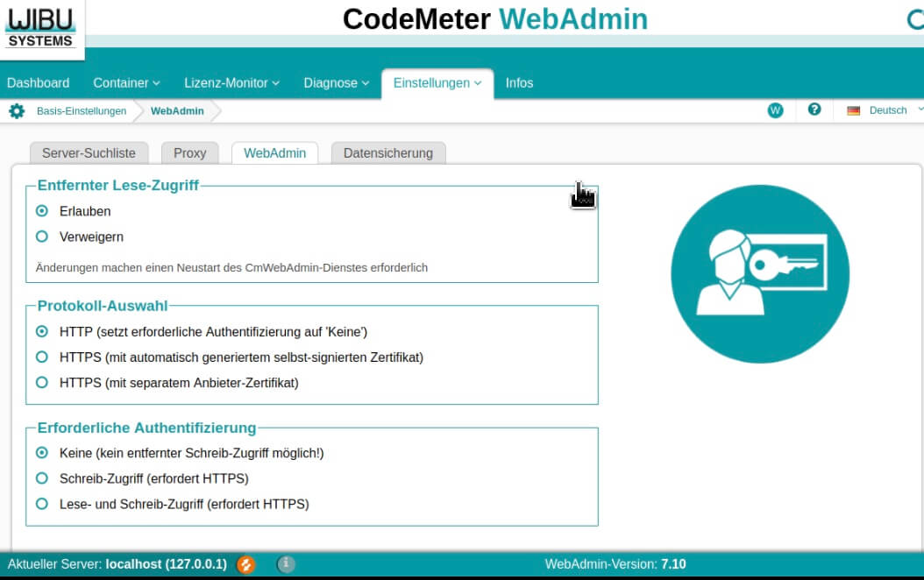The width and height of the screenshot is (924, 580).
Task: Click the orange server status icon
Action: [245, 564]
